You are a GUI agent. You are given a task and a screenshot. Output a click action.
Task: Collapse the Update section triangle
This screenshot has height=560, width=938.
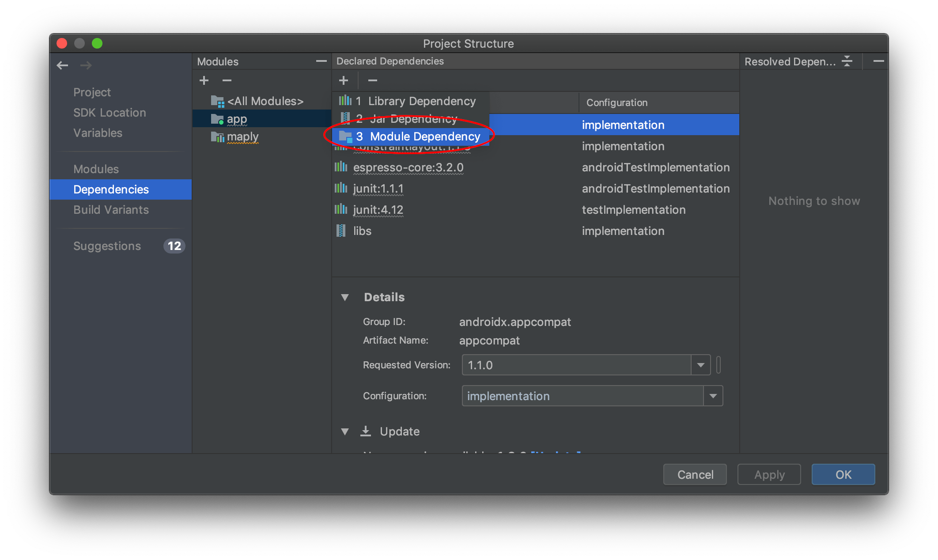(x=345, y=431)
